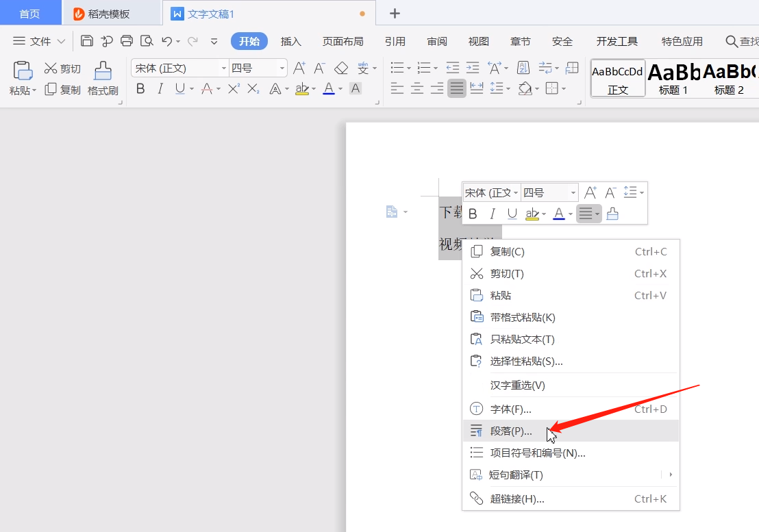Viewport: 759px width, 532px height.
Task: Select the 标题 1 style thumbnail
Action: point(673,77)
